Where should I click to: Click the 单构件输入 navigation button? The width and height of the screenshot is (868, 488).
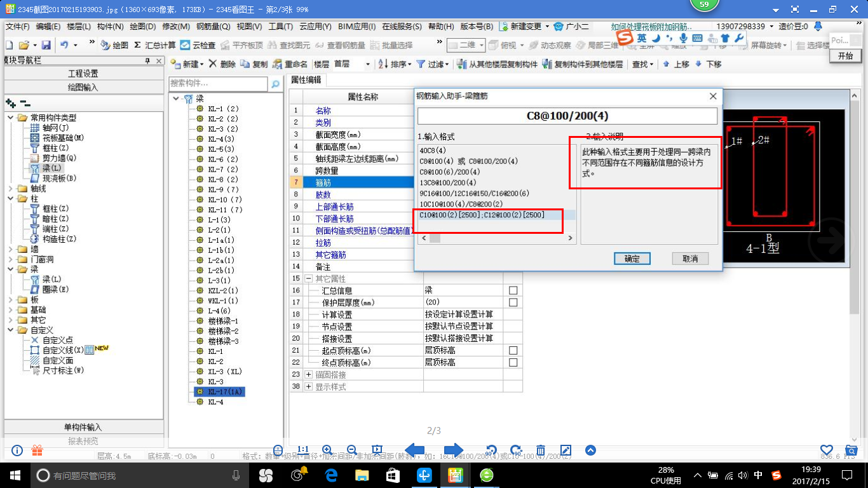tap(83, 427)
